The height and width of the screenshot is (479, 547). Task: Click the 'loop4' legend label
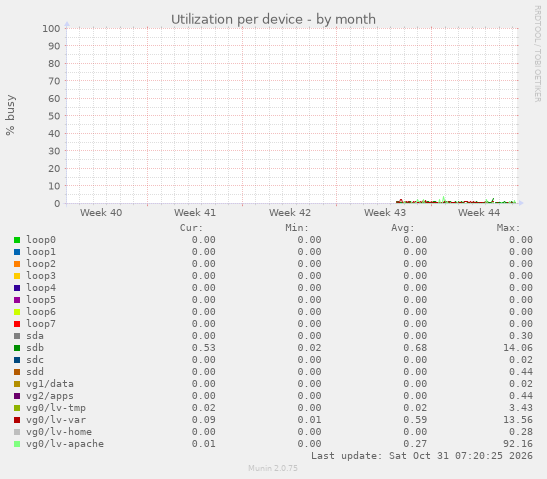(x=41, y=288)
